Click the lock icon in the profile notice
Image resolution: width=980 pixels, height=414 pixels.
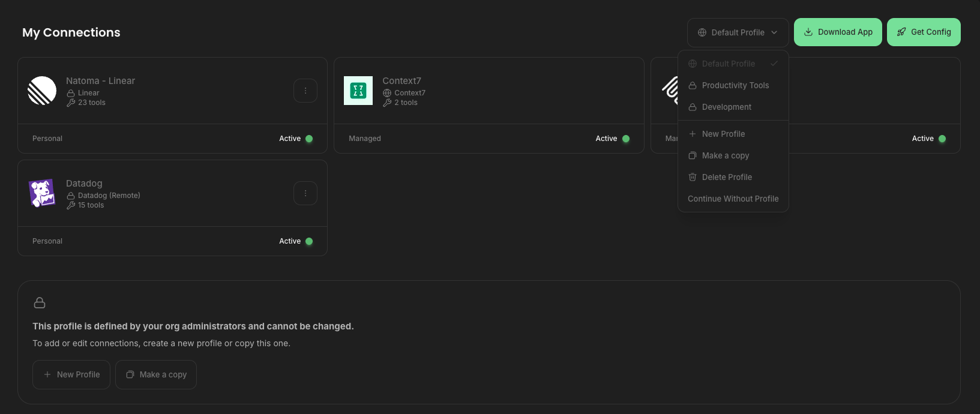click(40, 303)
